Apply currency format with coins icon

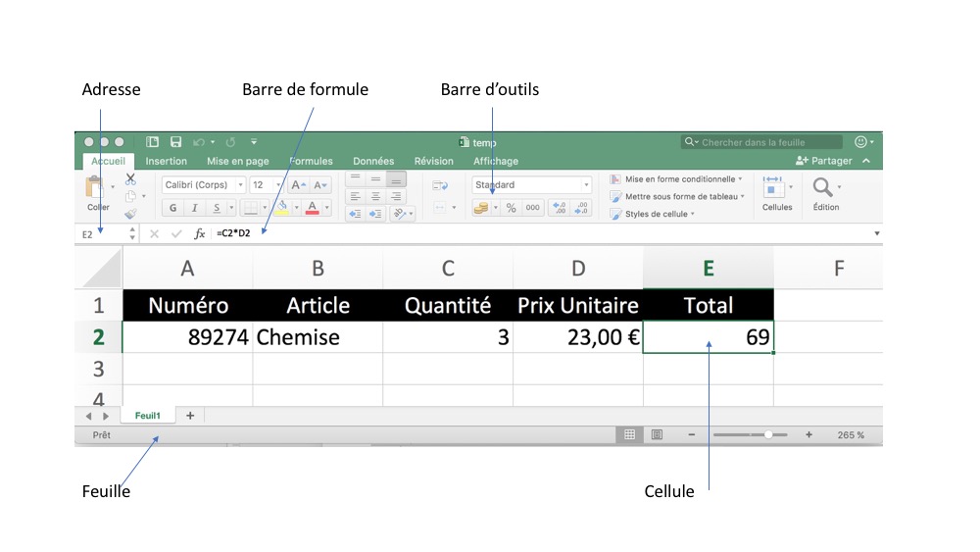[480, 208]
